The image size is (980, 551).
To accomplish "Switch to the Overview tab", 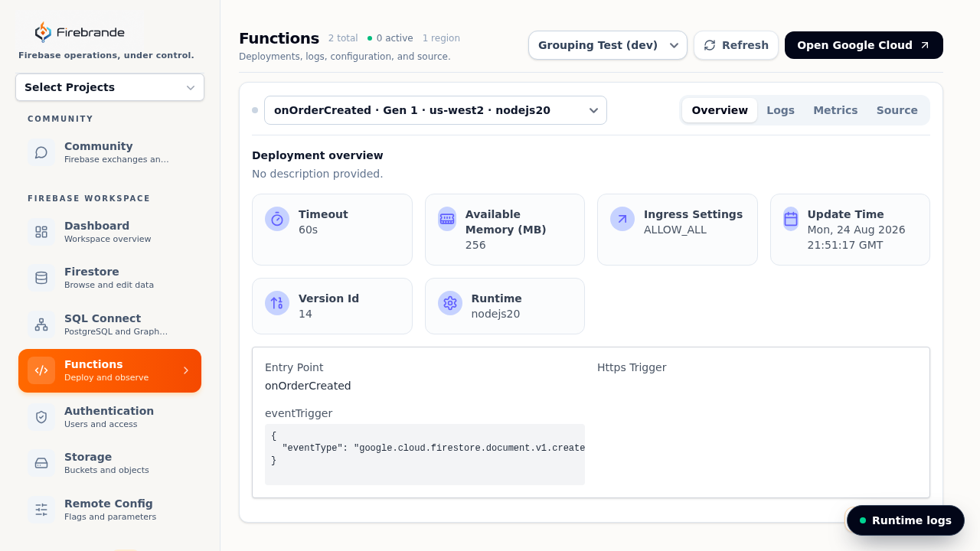I will [x=720, y=110].
